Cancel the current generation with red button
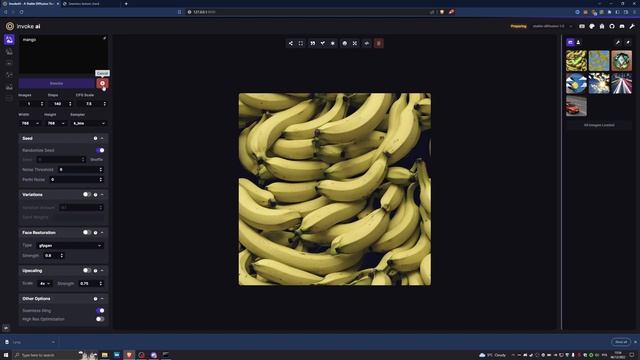640x360 pixels. click(x=102, y=83)
